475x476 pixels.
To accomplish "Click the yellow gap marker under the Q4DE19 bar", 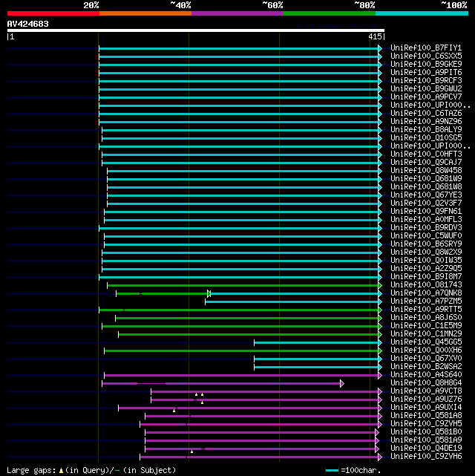I will pyautogui.click(x=191, y=451).
